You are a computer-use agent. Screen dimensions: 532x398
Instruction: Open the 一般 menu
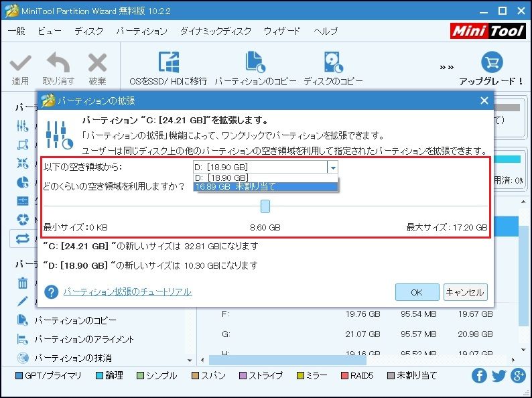pyautogui.click(x=17, y=31)
